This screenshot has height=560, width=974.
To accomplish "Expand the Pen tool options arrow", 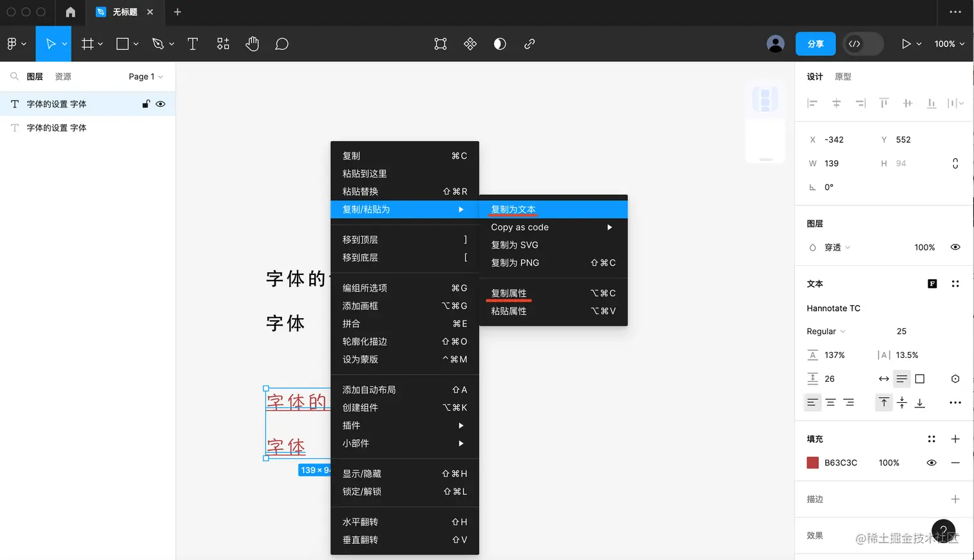I will point(171,44).
